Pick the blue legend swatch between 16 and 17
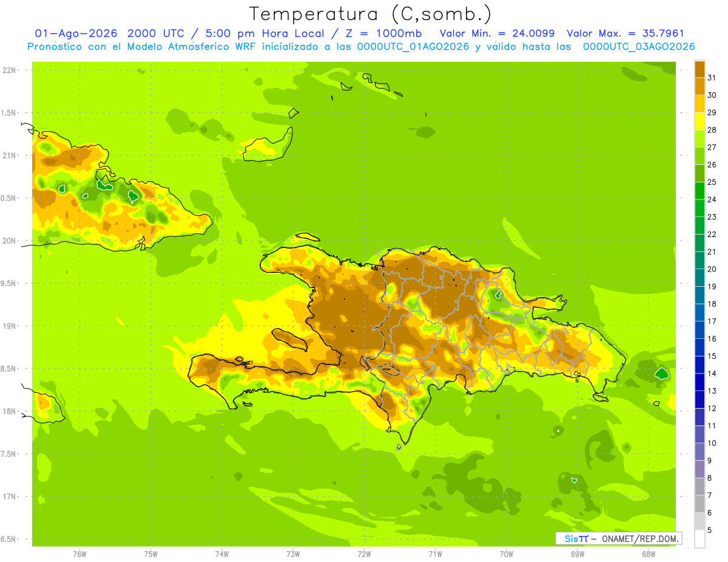The width and height of the screenshot is (728, 562). [699, 330]
